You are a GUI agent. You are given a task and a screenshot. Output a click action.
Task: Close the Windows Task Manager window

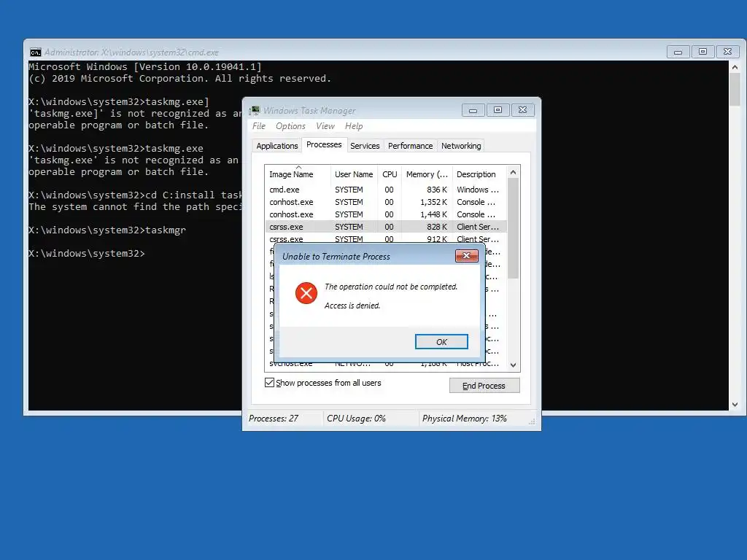pos(522,111)
